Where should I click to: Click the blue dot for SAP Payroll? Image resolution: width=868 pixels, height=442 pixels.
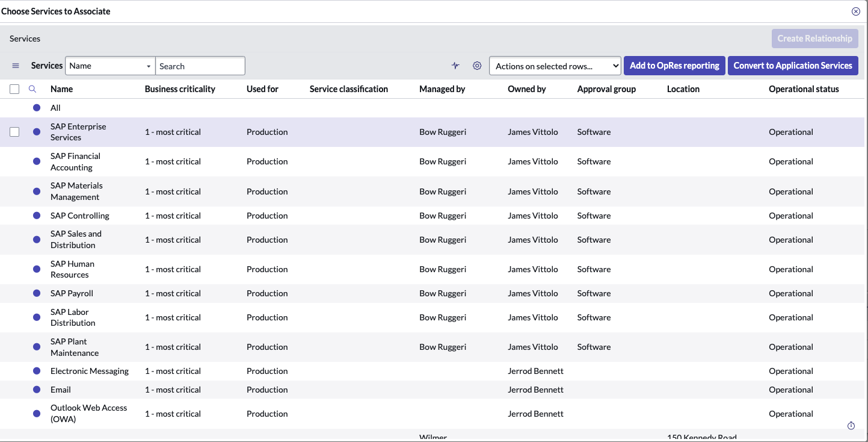coord(37,293)
